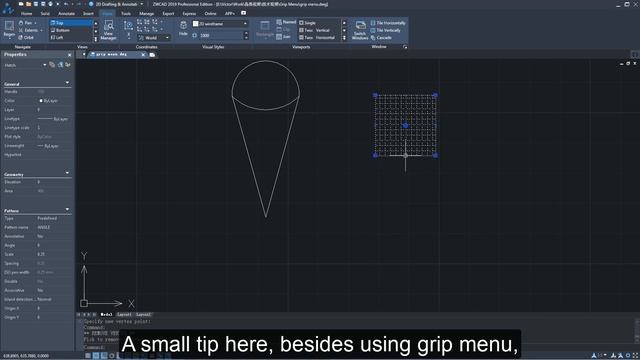Open the Home ribbon tab

pyautogui.click(x=27, y=13)
